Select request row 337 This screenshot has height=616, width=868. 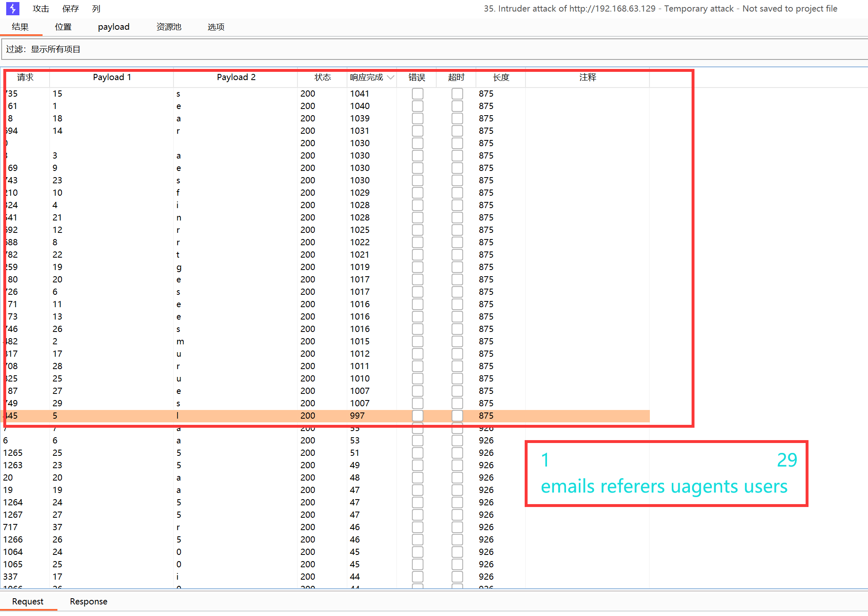coord(326,577)
